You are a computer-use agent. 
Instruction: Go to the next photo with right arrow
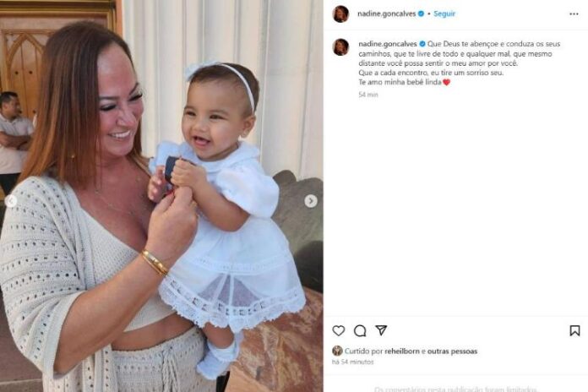click(311, 201)
